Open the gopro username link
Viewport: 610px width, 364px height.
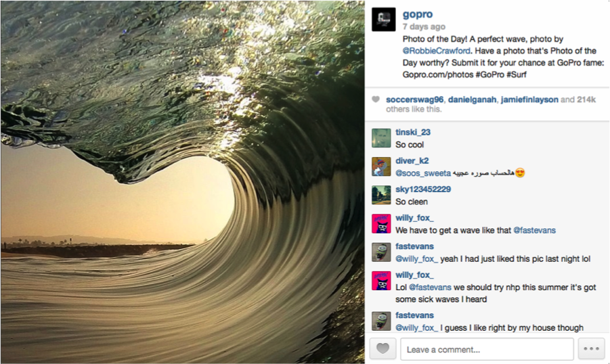click(418, 14)
